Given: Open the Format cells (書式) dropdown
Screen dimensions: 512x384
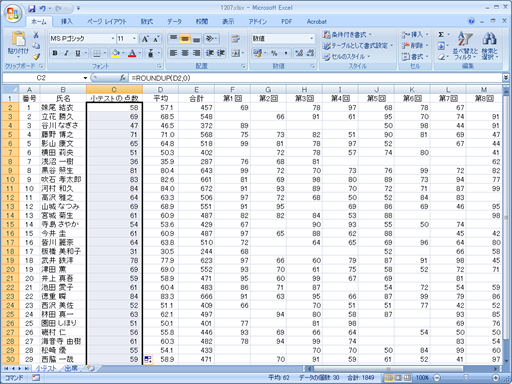Looking at the screenshot, I should coord(415,57).
